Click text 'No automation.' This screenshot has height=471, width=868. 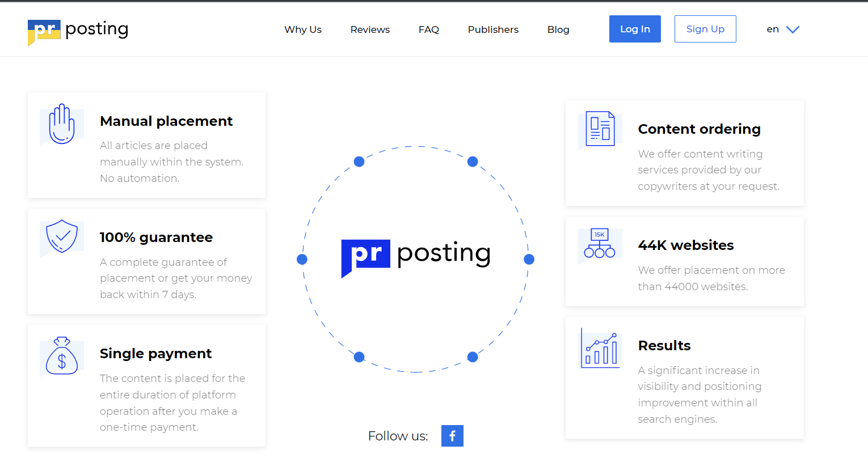click(x=140, y=179)
